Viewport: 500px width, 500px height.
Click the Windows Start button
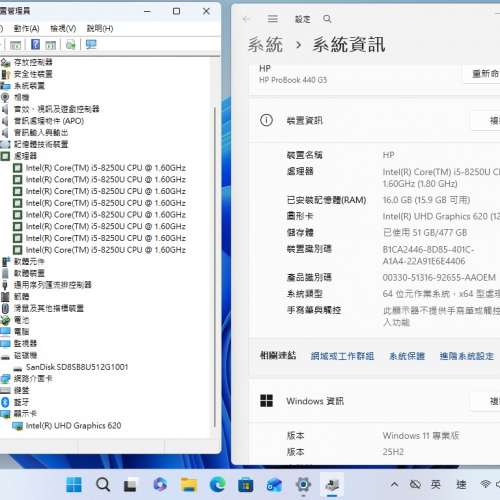point(74,484)
